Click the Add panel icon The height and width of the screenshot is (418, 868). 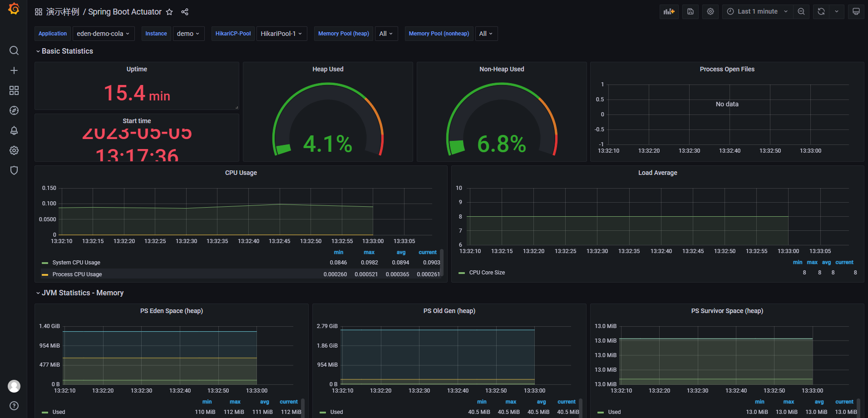tap(669, 12)
